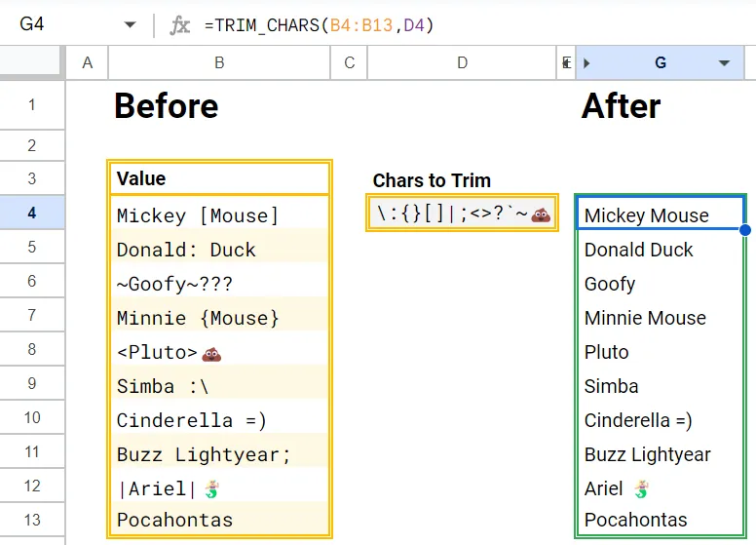Click 'Pocahontas' in column G

pyautogui.click(x=661, y=520)
